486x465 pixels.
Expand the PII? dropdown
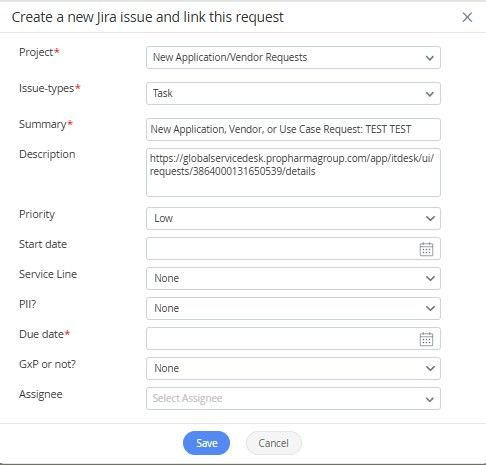tap(293, 308)
